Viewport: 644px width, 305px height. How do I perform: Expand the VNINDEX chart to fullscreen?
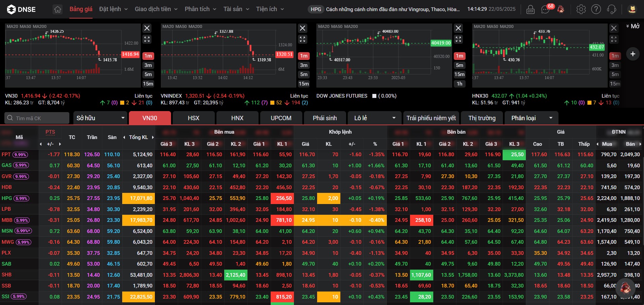(x=303, y=39)
